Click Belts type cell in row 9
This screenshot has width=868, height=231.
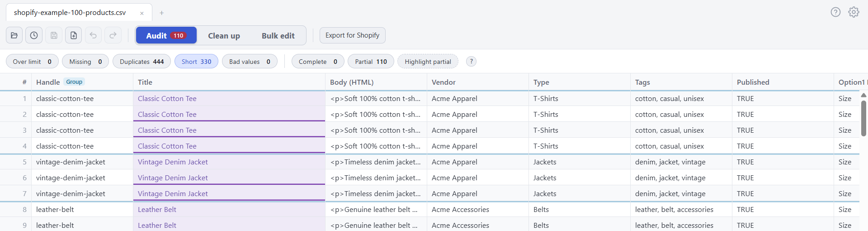click(579, 225)
